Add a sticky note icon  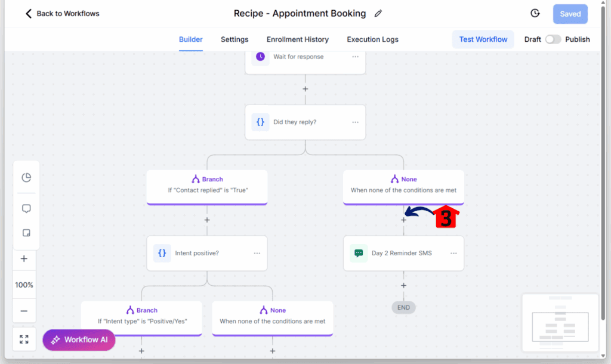click(26, 233)
